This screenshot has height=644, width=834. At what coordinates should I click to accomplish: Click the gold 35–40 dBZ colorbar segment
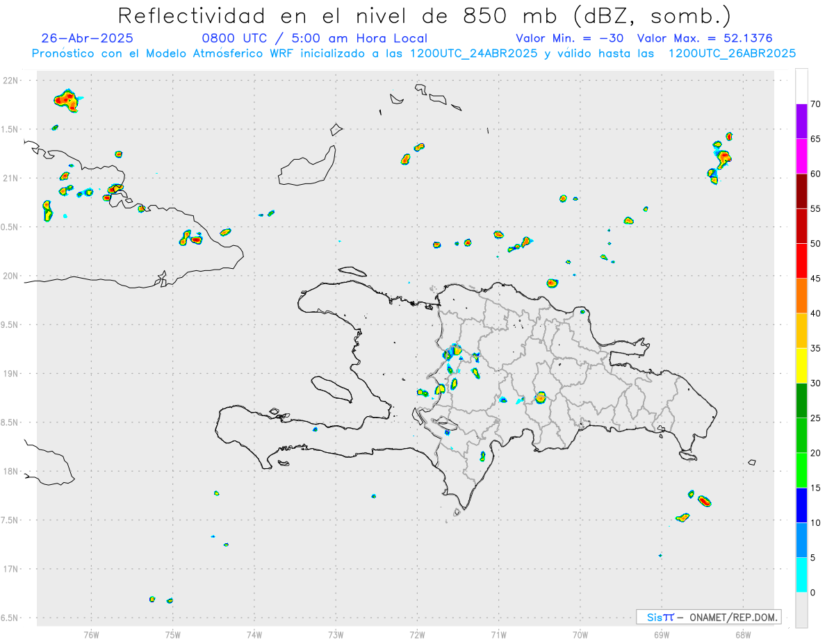801,331
